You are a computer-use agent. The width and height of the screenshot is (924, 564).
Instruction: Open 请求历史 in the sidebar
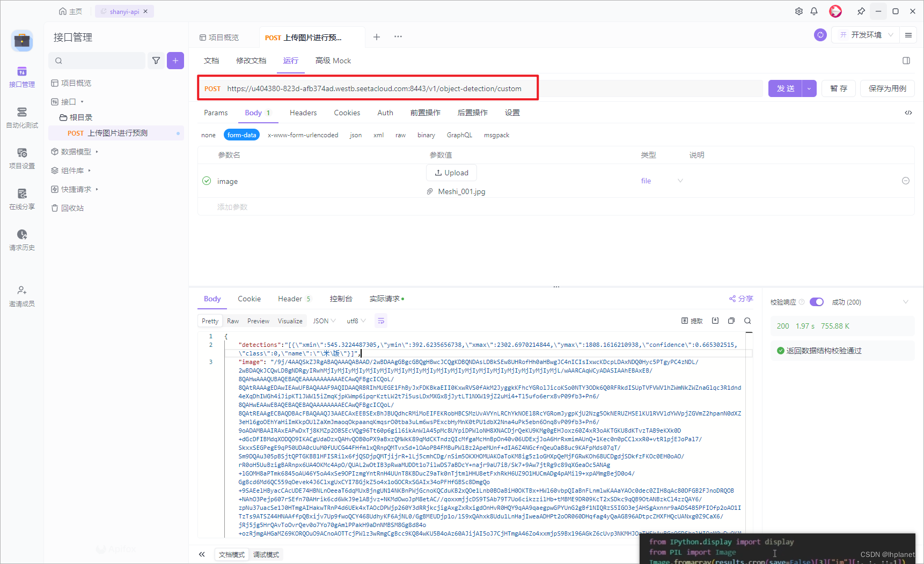22,240
